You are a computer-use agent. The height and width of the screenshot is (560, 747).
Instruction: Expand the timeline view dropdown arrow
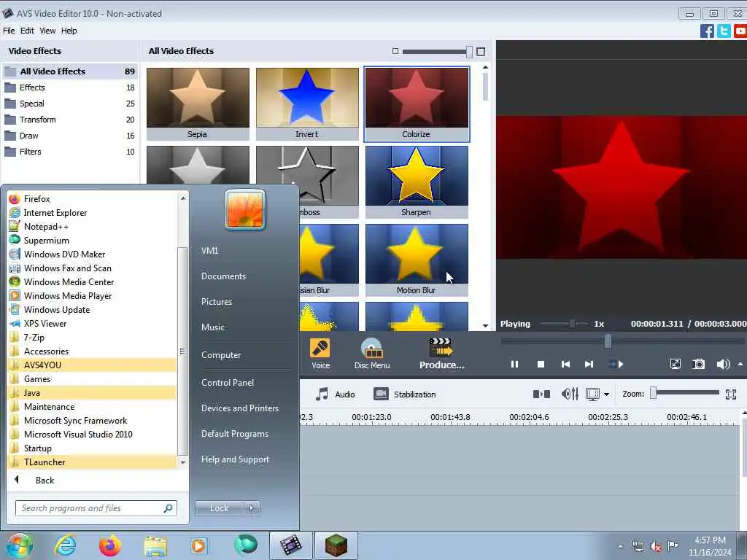point(606,394)
